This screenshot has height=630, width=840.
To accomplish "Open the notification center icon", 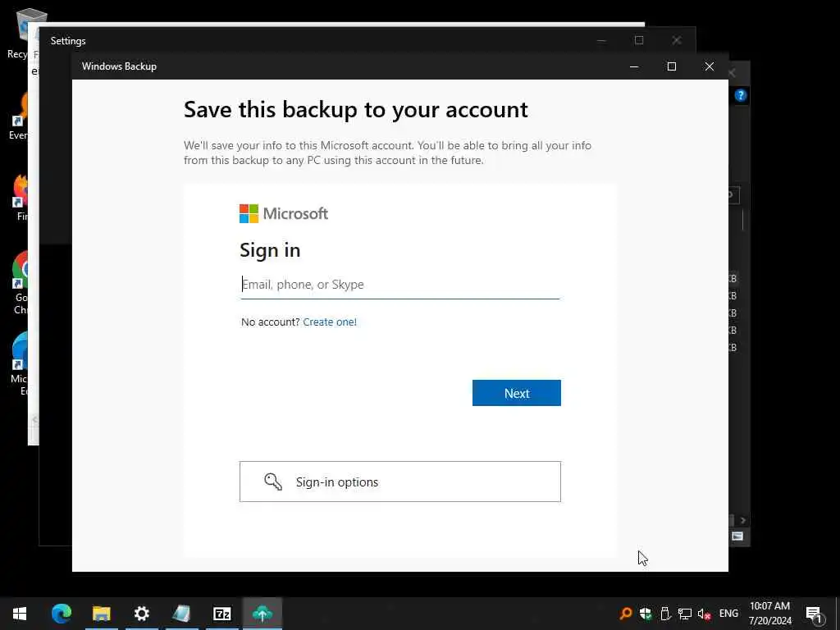I will pos(815,614).
